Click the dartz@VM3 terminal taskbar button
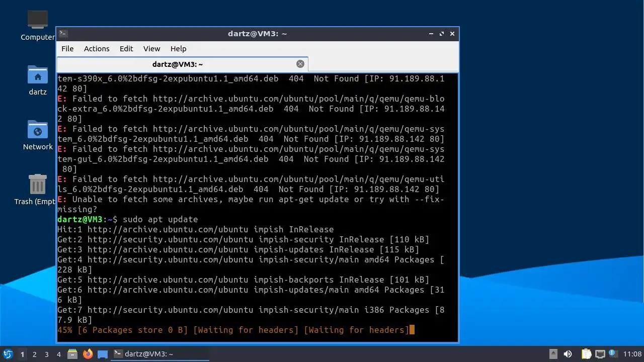Screen dimensions: 644x362 [x=160, y=354]
